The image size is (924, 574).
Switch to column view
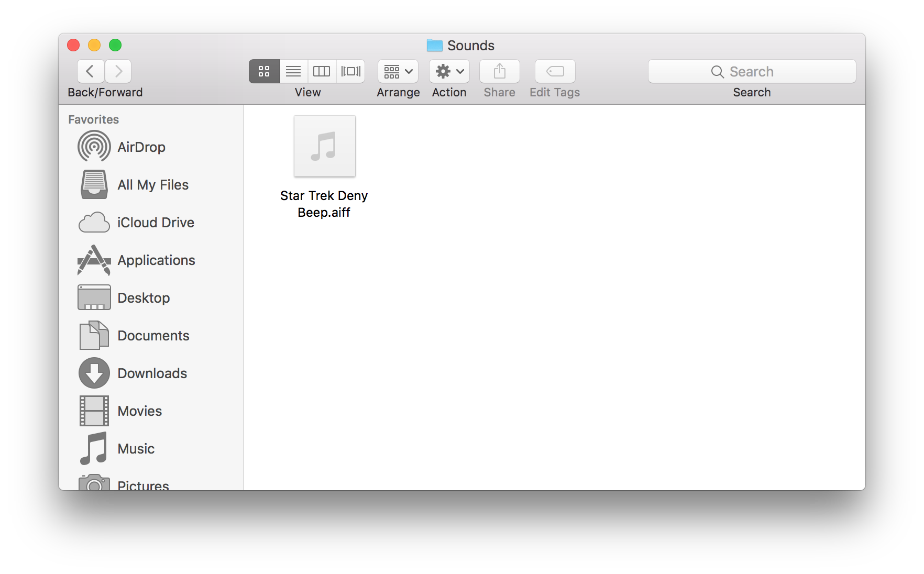[322, 71]
